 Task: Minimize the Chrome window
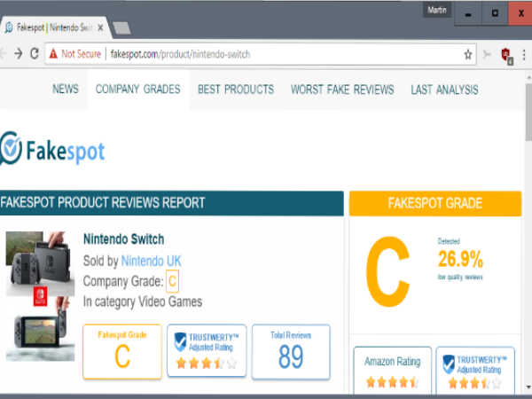(468, 14)
